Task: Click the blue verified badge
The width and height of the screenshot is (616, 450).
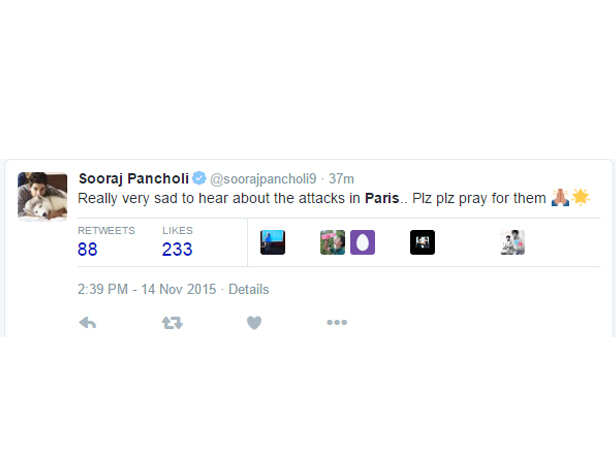Action: tap(199, 178)
